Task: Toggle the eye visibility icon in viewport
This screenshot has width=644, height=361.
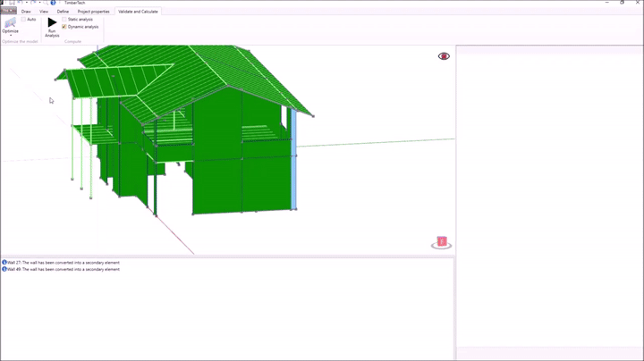Action: tap(444, 56)
